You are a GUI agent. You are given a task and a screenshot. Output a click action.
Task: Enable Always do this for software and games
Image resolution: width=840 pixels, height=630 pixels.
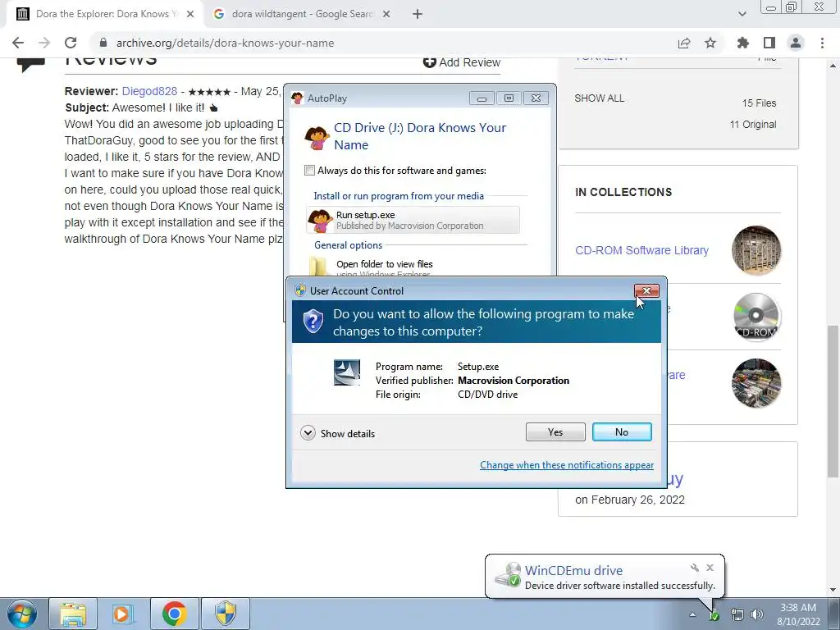pyautogui.click(x=309, y=171)
